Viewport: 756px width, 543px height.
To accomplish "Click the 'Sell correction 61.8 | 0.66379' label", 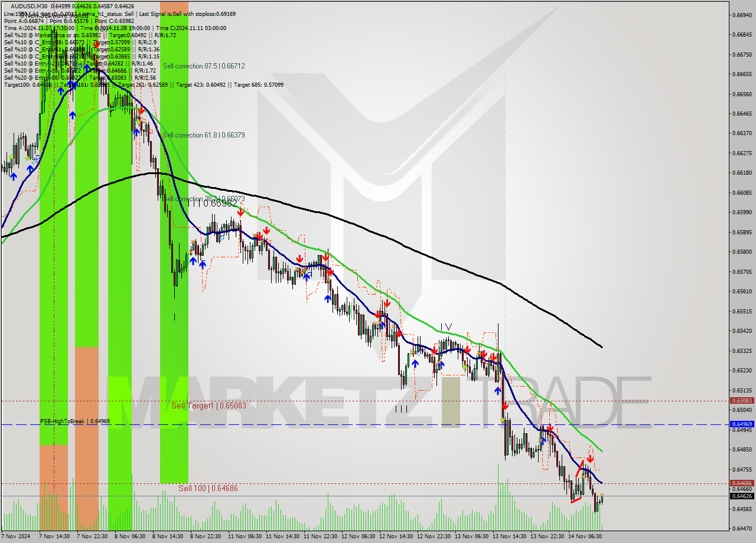I will (204, 135).
